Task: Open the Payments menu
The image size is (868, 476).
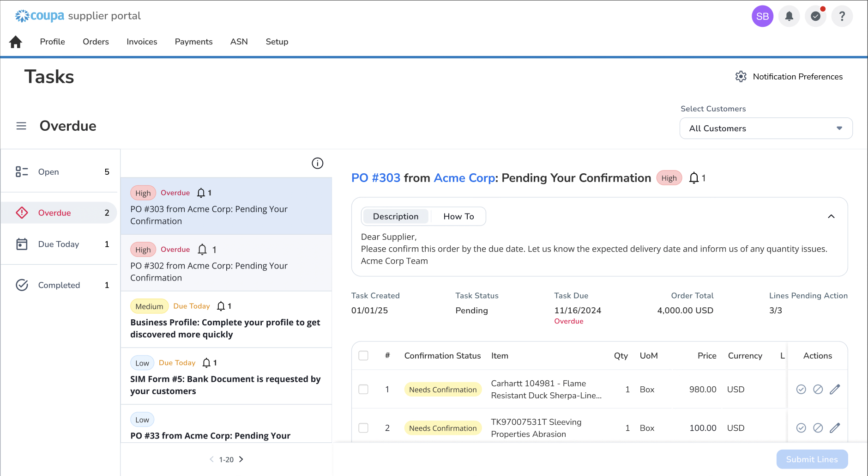Action: point(193,42)
